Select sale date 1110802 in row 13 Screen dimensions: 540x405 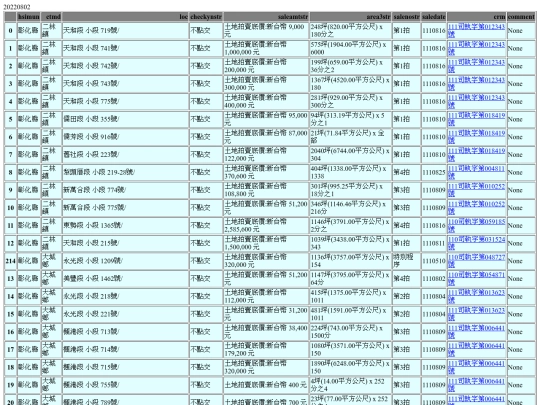[x=434, y=279]
